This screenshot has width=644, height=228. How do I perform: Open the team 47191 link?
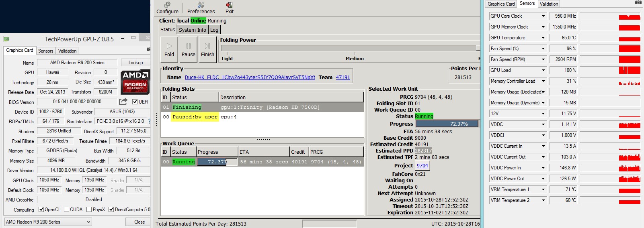pos(343,77)
